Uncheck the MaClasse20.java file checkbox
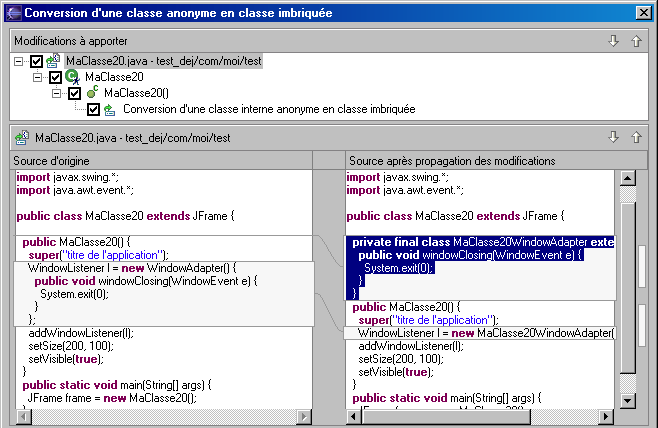This screenshot has width=658, height=428. pyautogui.click(x=37, y=61)
